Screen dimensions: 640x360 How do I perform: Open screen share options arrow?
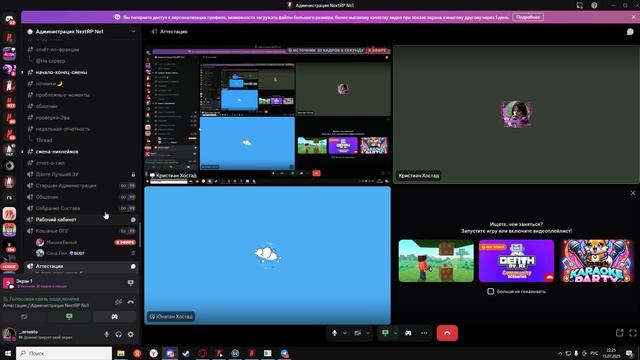pos(395,333)
